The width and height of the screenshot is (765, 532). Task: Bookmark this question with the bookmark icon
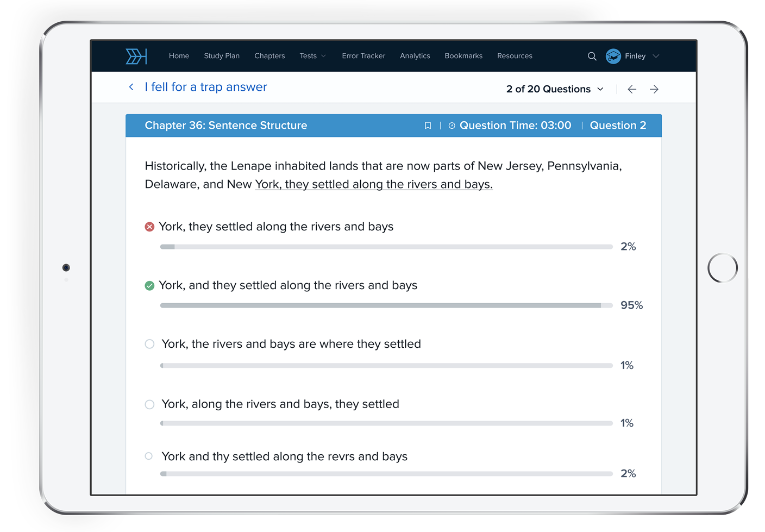point(428,126)
